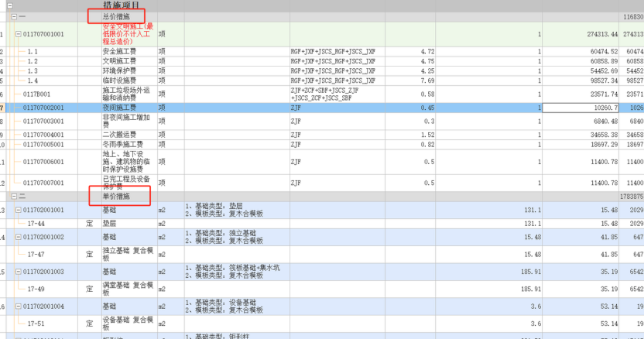Collapse item 011702001004 expander
Screen dimensions: 644x339
click(19, 307)
